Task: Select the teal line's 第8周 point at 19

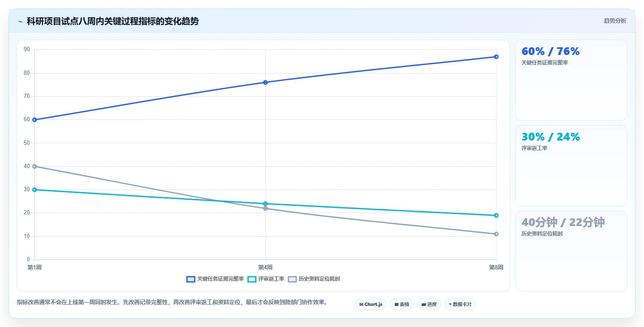Action: click(x=496, y=215)
